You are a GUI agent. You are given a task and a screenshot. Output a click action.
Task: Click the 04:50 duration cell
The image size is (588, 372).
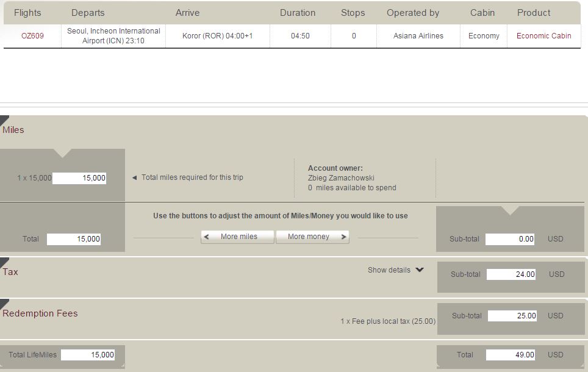pyautogui.click(x=300, y=35)
